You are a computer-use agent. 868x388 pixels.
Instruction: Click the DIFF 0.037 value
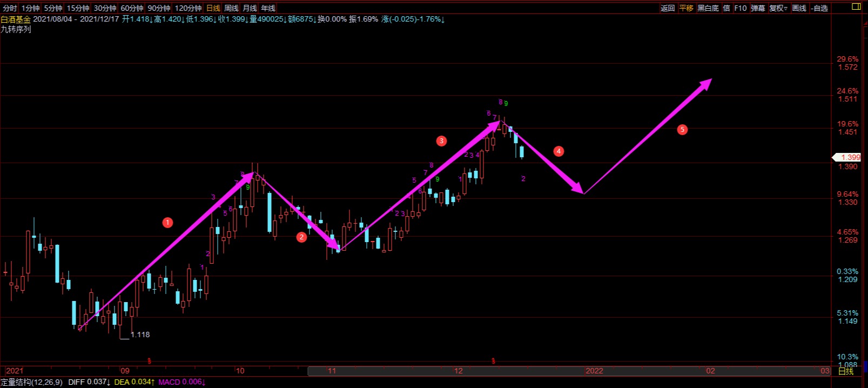90,382
